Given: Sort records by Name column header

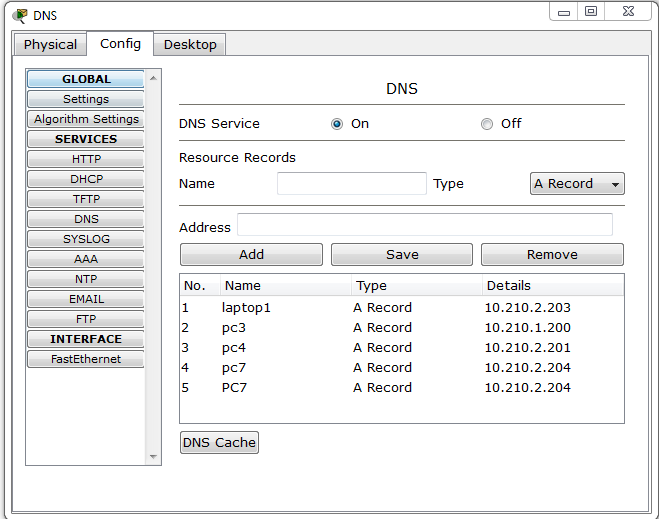Looking at the screenshot, I should click(286, 286).
